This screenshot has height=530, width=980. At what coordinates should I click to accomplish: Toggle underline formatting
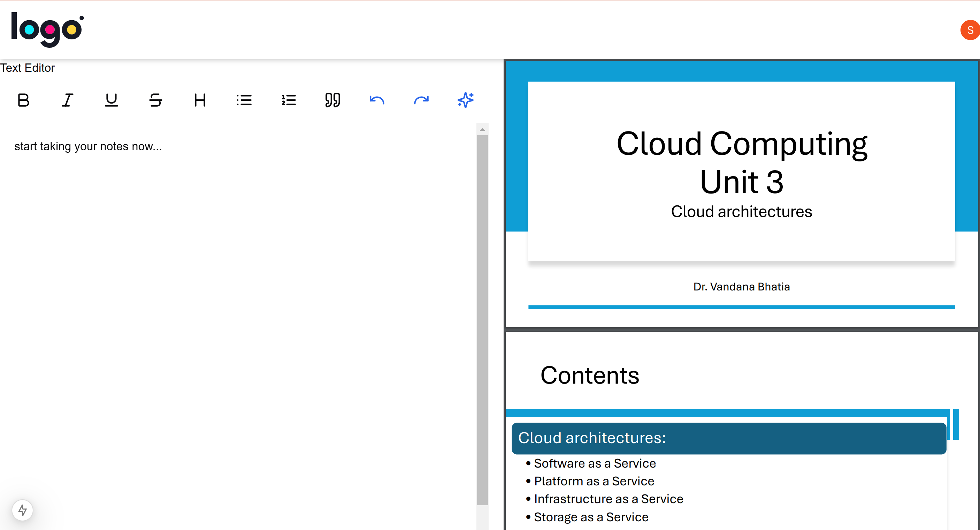(x=111, y=100)
